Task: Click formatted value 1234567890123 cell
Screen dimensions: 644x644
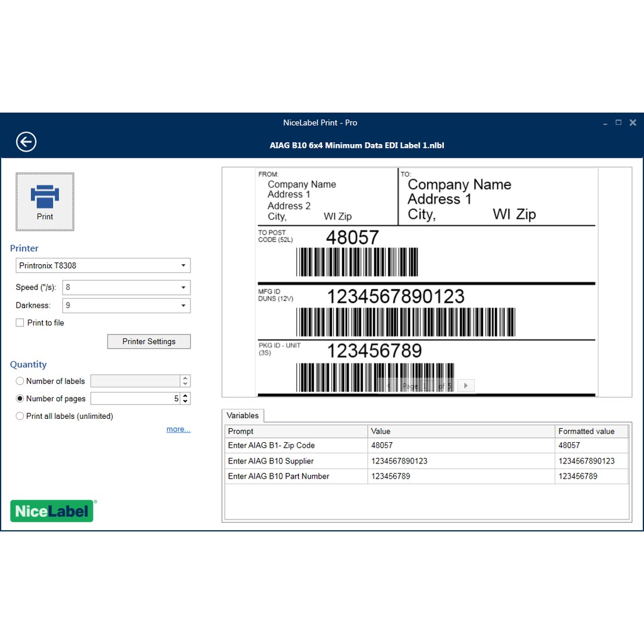Action: (591, 461)
